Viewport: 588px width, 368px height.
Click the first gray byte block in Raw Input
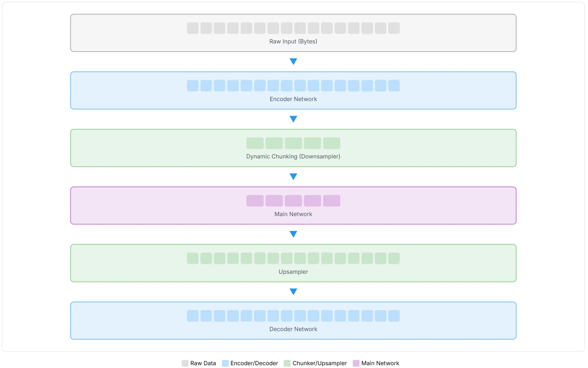point(193,28)
